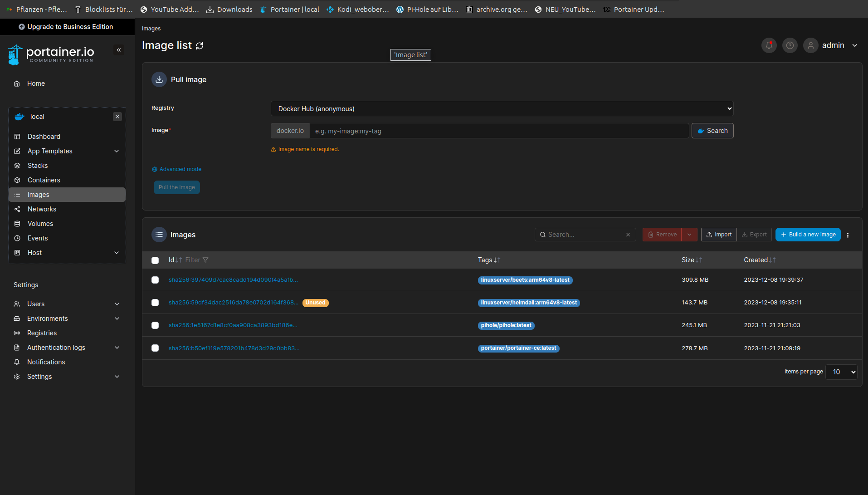The height and width of the screenshot is (495, 868).
Task: Click the local Docker whale icon
Action: pyautogui.click(x=20, y=117)
